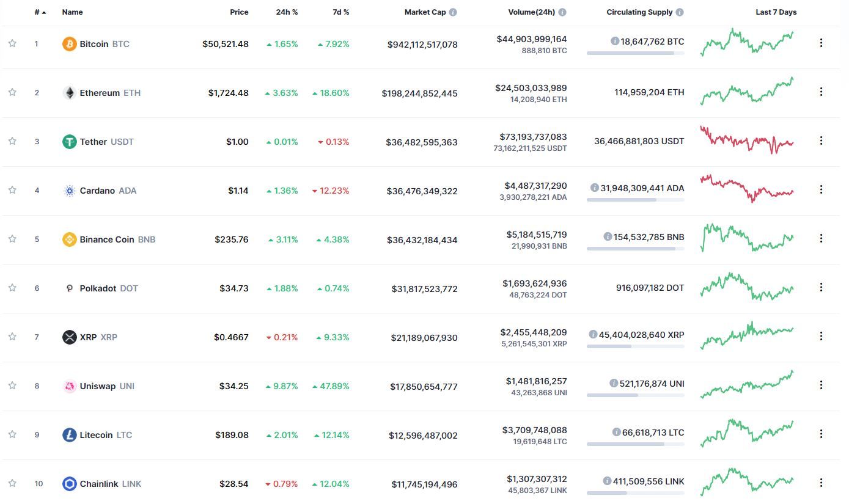Viewport: 849px width, 504px height.
Task: Click XRP circulating supply progress bar
Action: coord(636,346)
